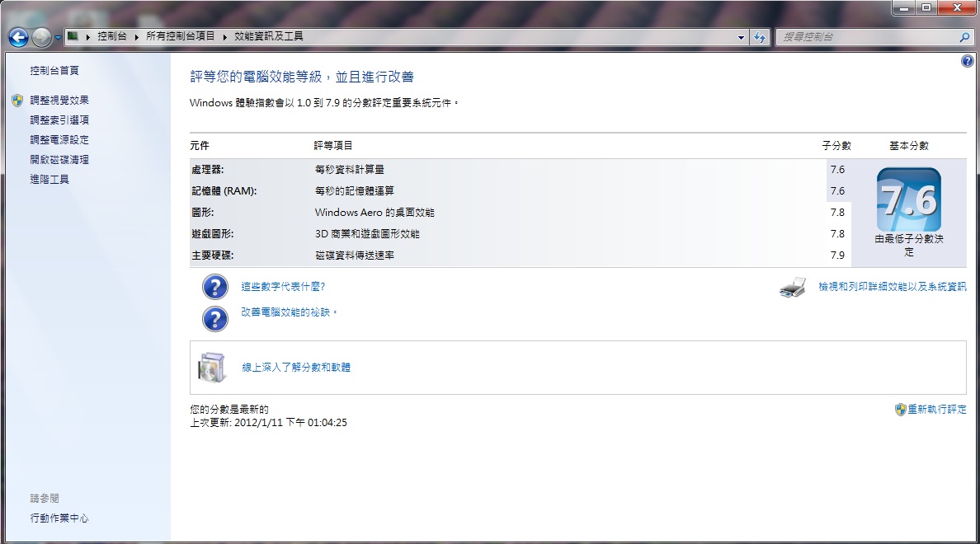This screenshot has height=544, width=980.
Task: Click the printer icon for detailed performance info
Action: click(793, 288)
